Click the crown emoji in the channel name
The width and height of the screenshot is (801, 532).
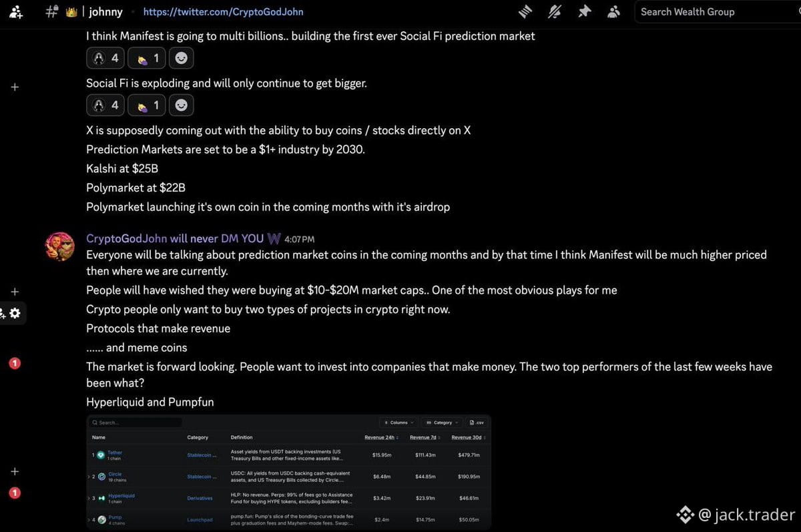[72, 12]
